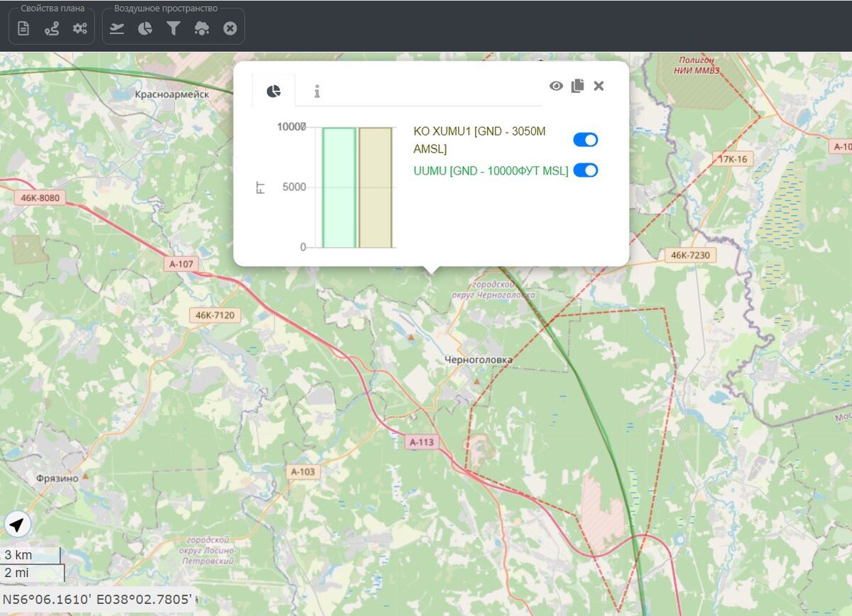The image size is (852, 616).
Task: Click the 46K-8080 road marker
Action: click(x=40, y=199)
